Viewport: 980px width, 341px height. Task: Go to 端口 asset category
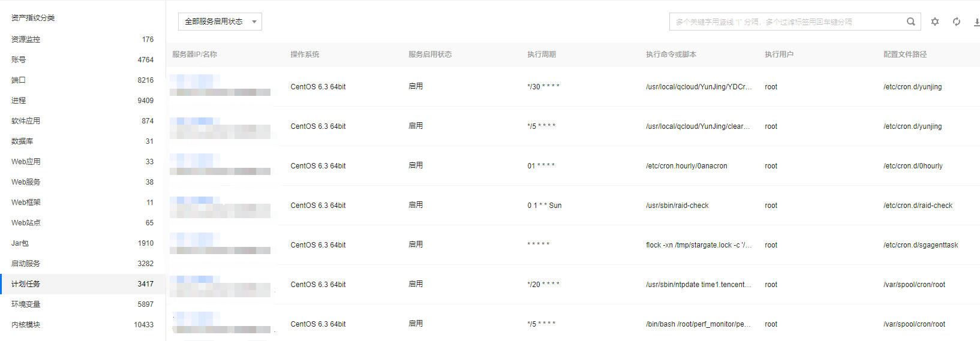pos(19,80)
